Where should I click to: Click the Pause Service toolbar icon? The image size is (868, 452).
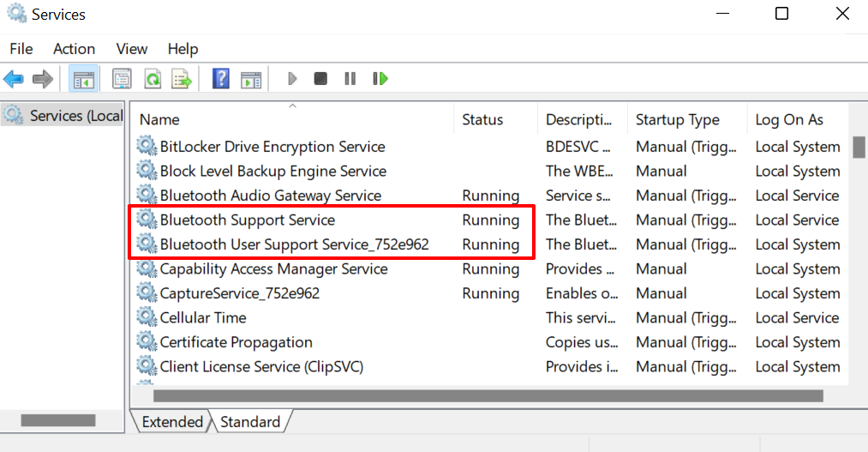coord(350,79)
